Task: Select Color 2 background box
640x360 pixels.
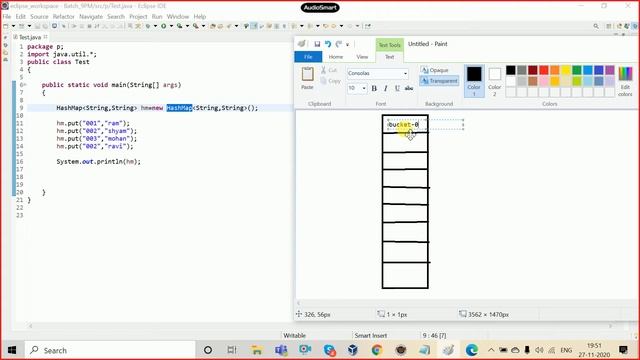Action: [494, 81]
